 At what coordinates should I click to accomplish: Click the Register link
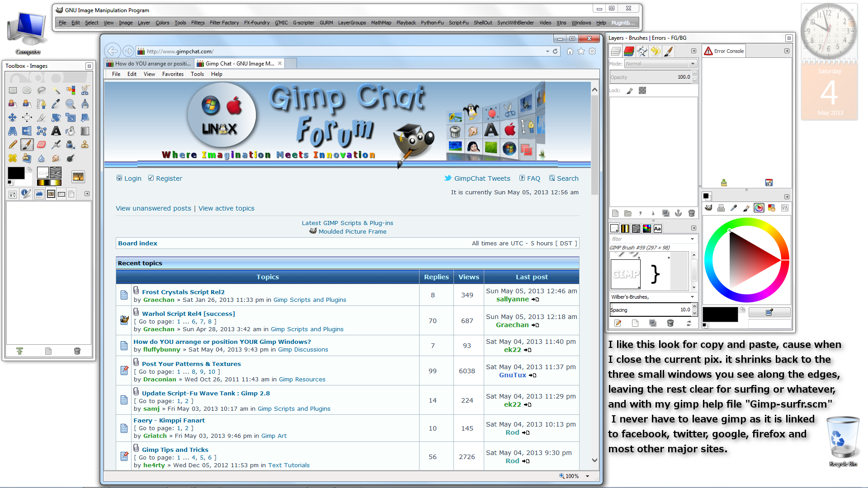(x=165, y=178)
